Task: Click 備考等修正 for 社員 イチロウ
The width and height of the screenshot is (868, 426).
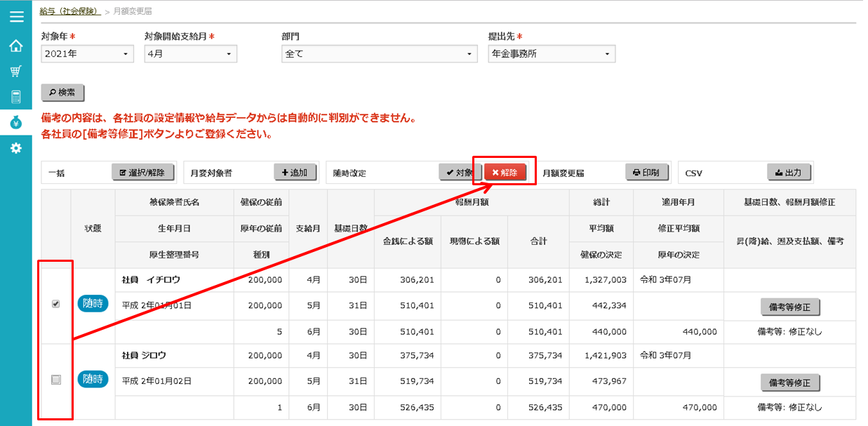Action: coord(790,307)
